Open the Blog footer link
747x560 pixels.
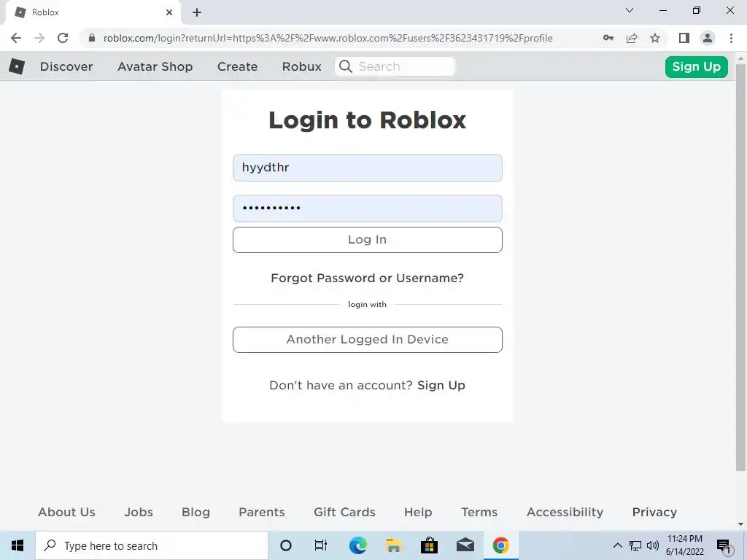click(x=196, y=512)
